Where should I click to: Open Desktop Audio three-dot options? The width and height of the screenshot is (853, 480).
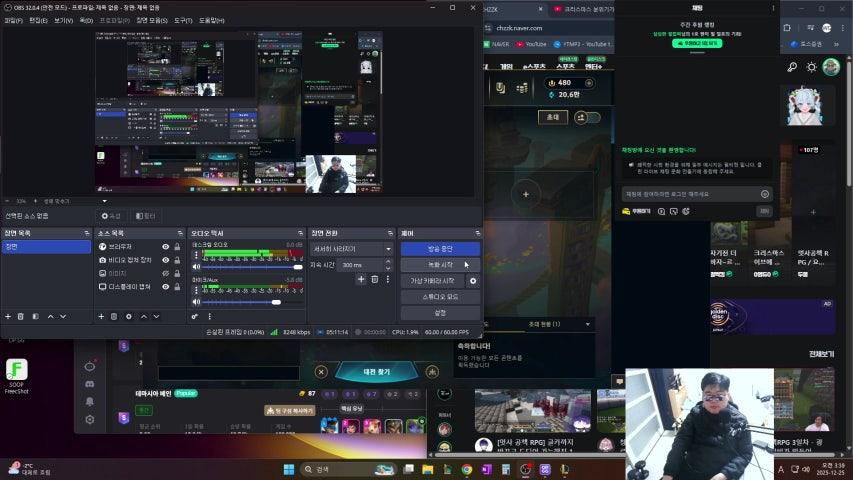[196, 255]
